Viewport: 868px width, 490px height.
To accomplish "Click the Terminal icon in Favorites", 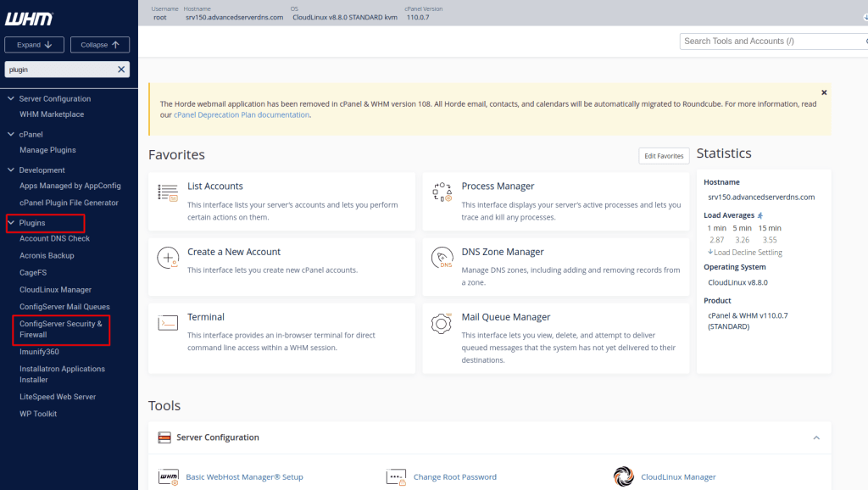I will coord(168,323).
